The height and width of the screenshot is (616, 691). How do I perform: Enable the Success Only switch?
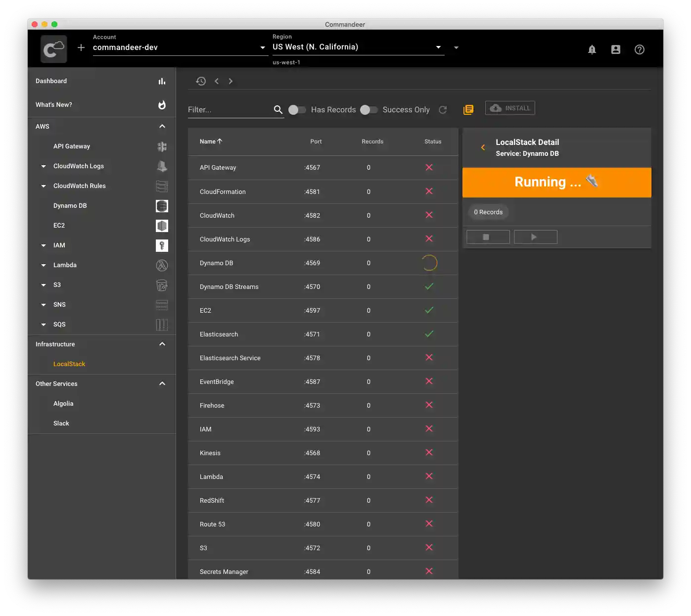(x=369, y=110)
